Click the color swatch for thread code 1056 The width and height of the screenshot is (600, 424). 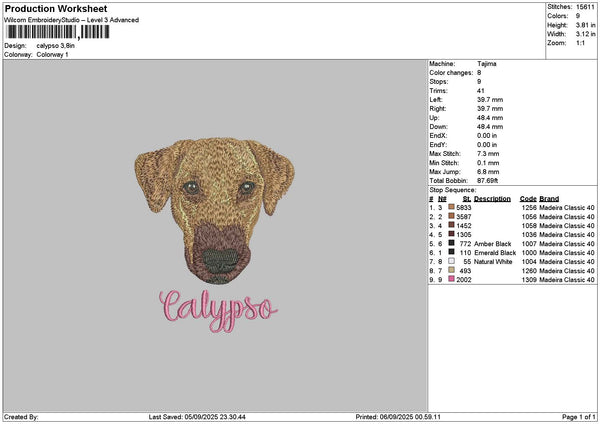click(x=452, y=216)
